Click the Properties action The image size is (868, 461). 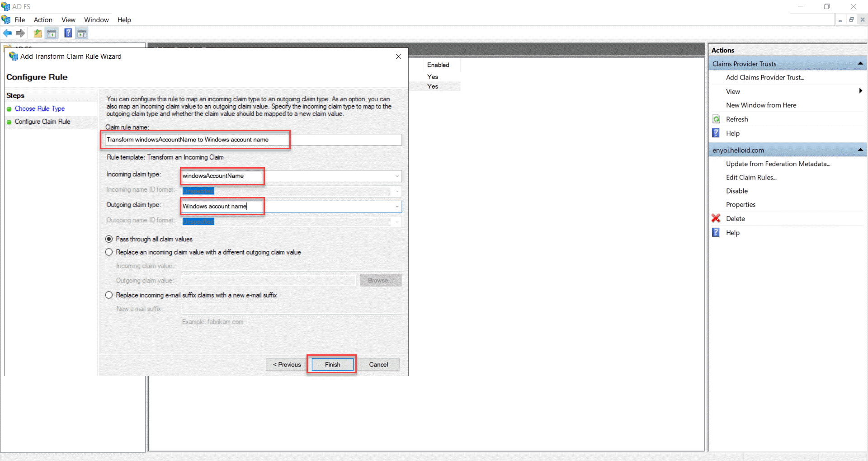(x=741, y=204)
